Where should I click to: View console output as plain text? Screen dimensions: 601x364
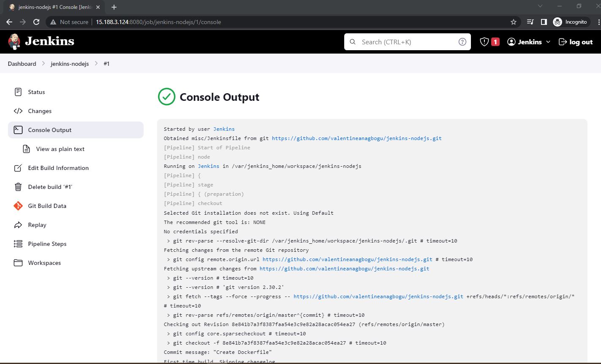pos(60,149)
